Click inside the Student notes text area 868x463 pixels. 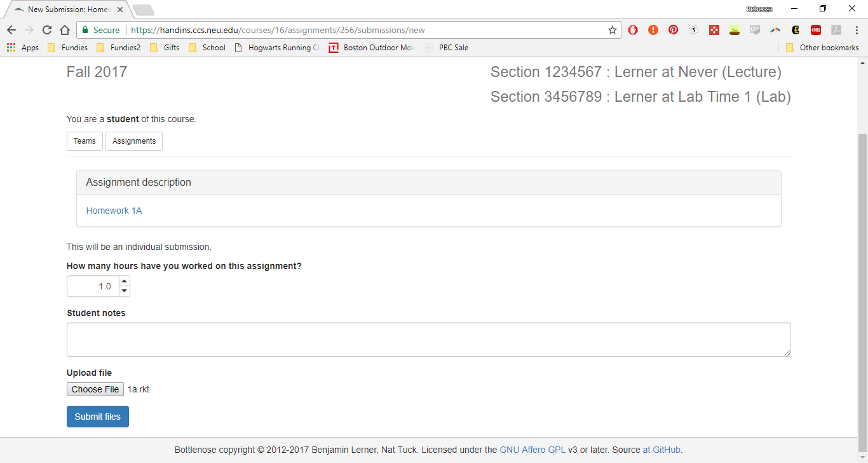coord(428,340)
